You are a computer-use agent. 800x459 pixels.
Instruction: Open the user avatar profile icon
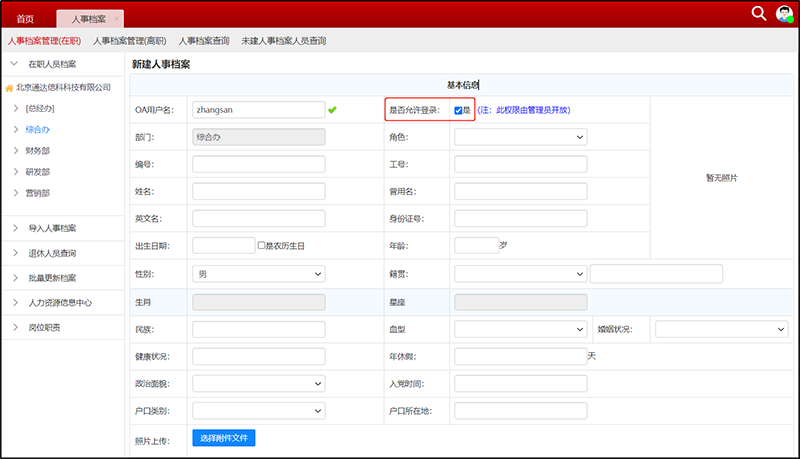[784, 13]
